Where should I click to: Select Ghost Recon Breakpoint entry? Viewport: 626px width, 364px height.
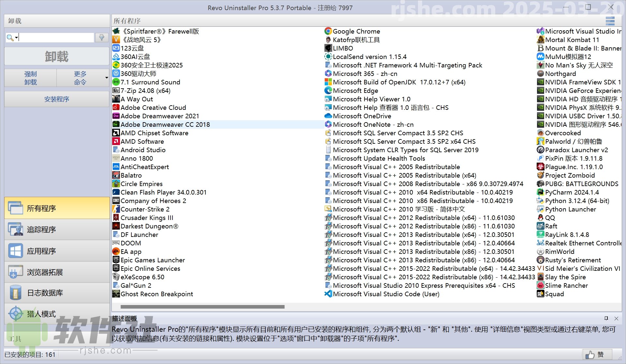(157, 294)
